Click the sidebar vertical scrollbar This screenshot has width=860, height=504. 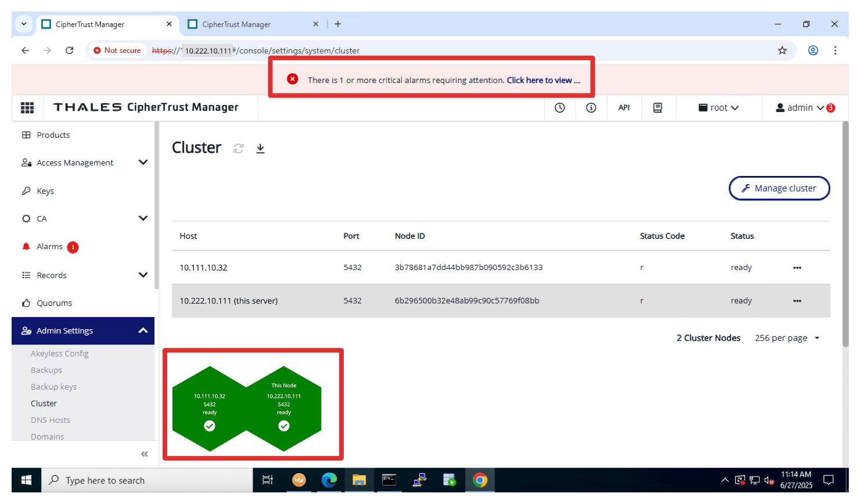point(157,206)
